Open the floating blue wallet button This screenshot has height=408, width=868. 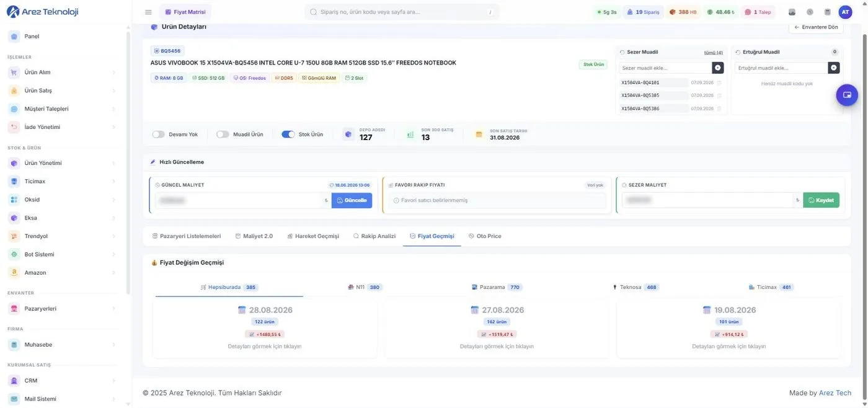click(847, 95)
